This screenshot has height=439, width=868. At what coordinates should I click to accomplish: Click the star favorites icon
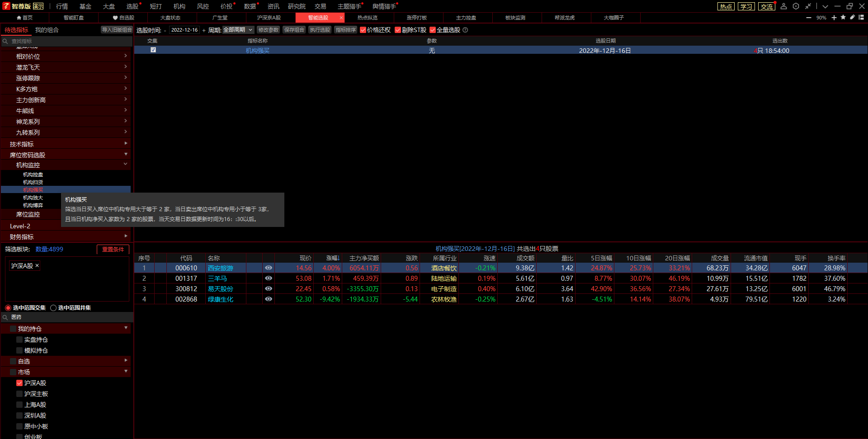(843, 17)
